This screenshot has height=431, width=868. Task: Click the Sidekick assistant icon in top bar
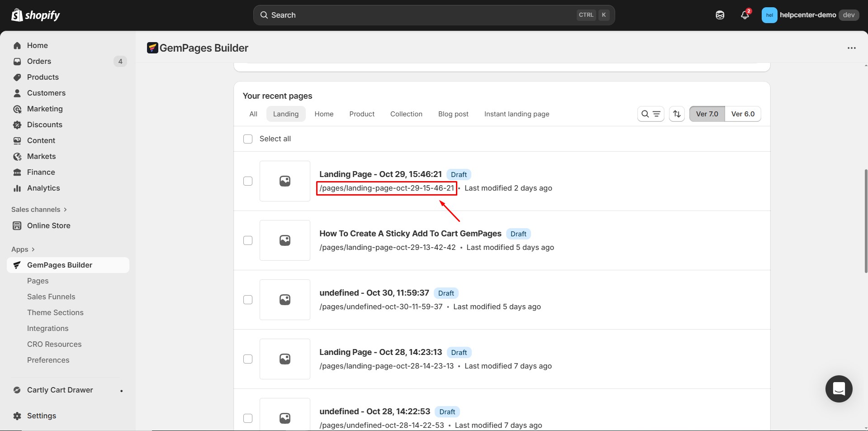pyautogui.click(x=720, y=15)
